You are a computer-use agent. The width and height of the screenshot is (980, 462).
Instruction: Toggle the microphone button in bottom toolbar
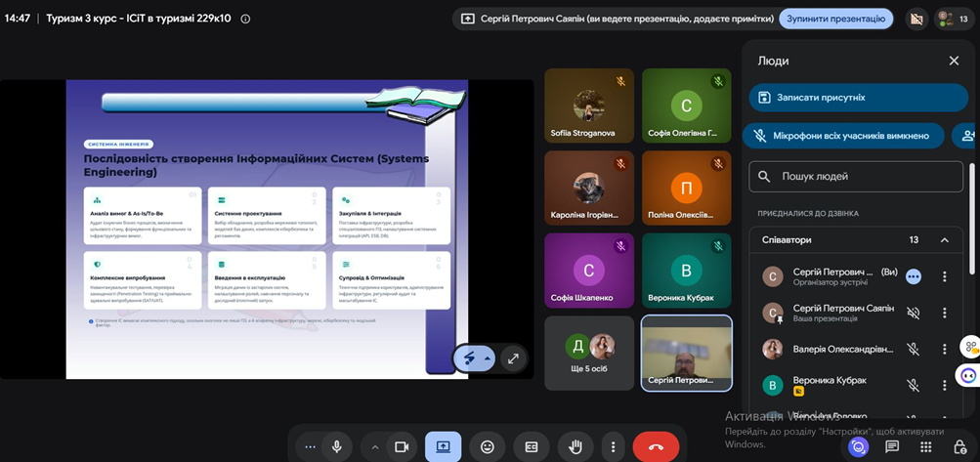(x=337, y=446)
